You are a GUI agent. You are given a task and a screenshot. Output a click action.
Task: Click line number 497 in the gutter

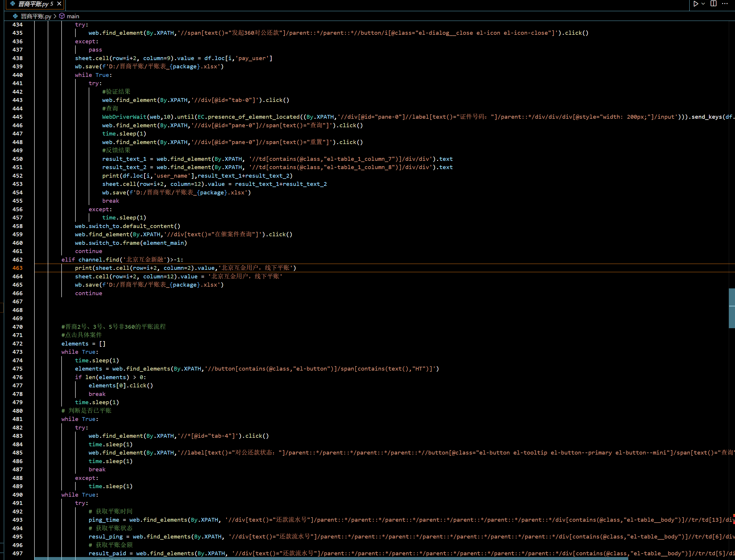coord(17,553)
